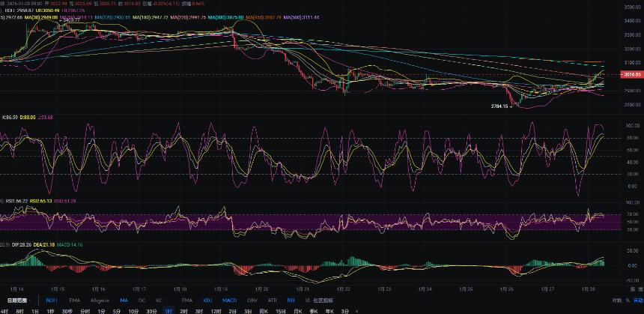Toggle the DC indicator

coord(142,301)
